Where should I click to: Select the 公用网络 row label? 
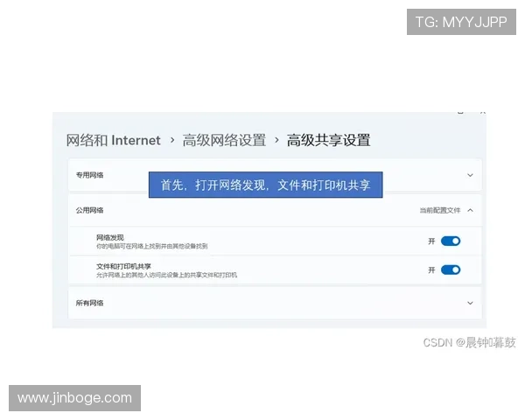[90, 210]
